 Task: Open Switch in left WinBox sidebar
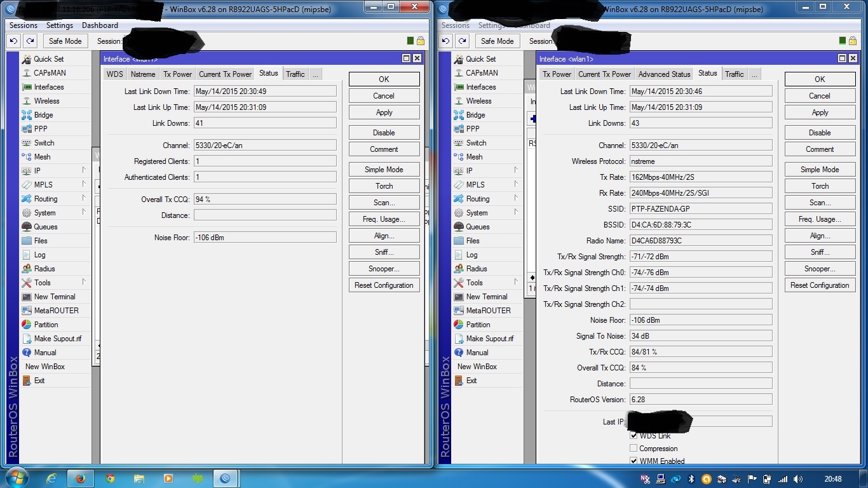[x=44, y=143]
